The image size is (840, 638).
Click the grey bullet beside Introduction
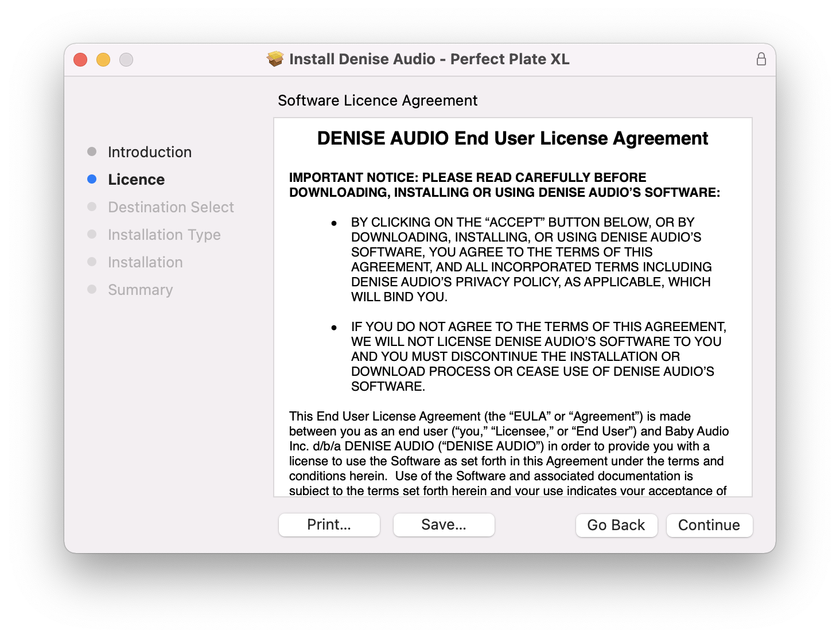coord(92,151)
